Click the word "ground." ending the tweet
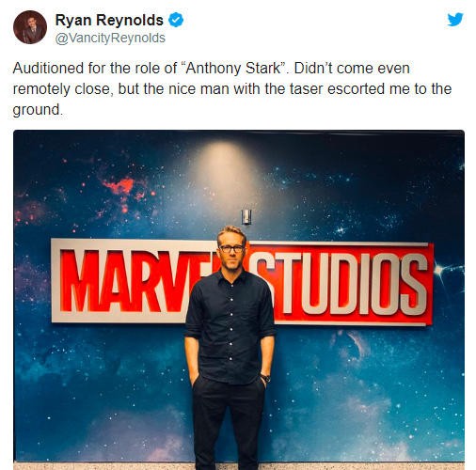Image resolution: width=476 pixels, height=470 pixels. tap(37, 110)
